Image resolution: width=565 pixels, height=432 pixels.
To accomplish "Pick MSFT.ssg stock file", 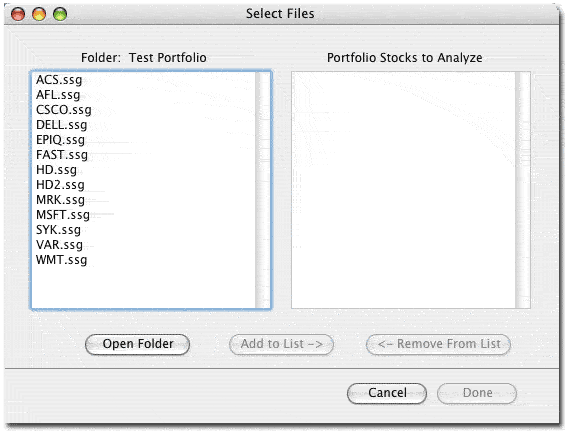I will [x=63, y=215].
